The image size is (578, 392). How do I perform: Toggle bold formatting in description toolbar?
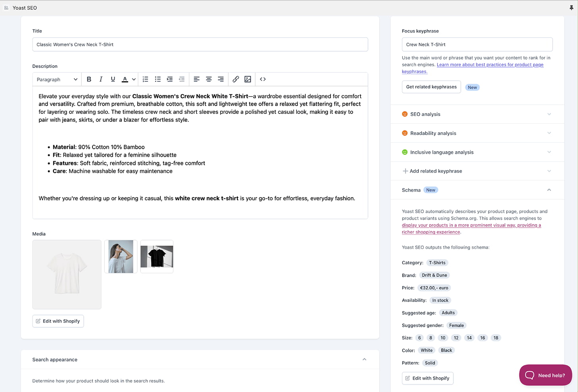coord(89,79)
